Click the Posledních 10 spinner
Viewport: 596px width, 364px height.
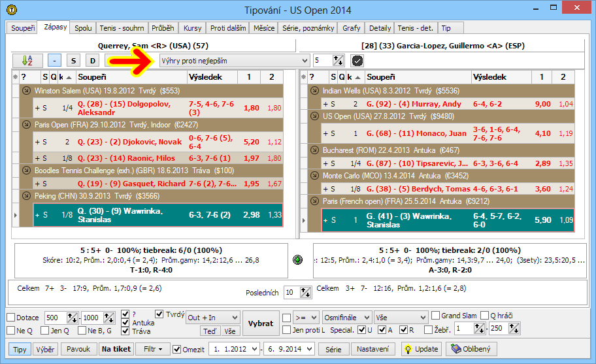pyautogui.click(x=305, y=292)
